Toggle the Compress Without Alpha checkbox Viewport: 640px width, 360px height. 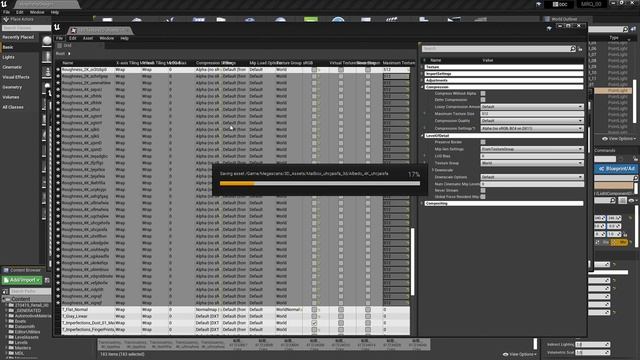coord(483,93)
